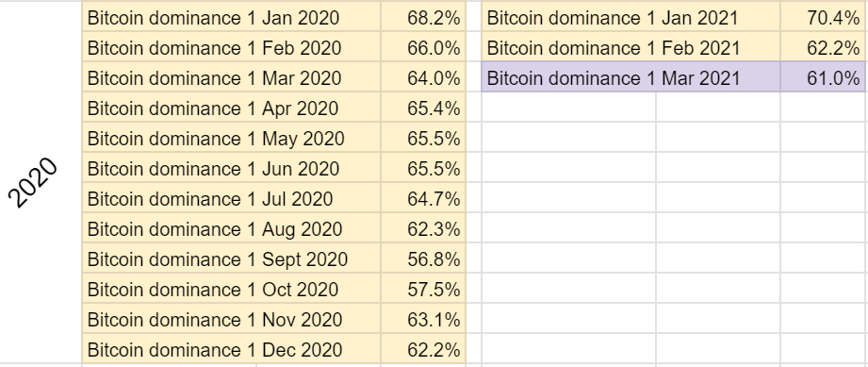Select Bitcoin dominance 1 Aug 2020 cell
The image size is (868, 367).
tap(232, 228)
